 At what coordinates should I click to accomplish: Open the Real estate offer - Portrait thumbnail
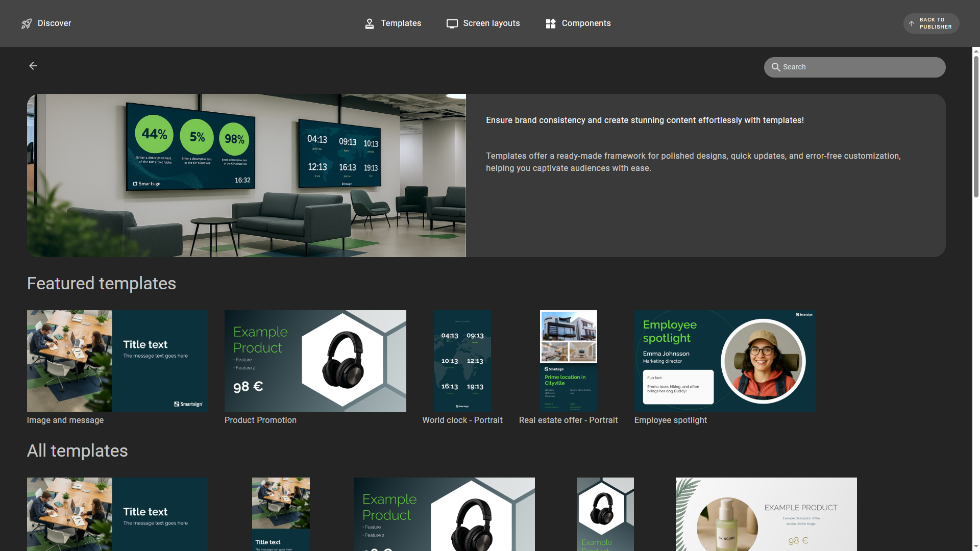[569, 361]
